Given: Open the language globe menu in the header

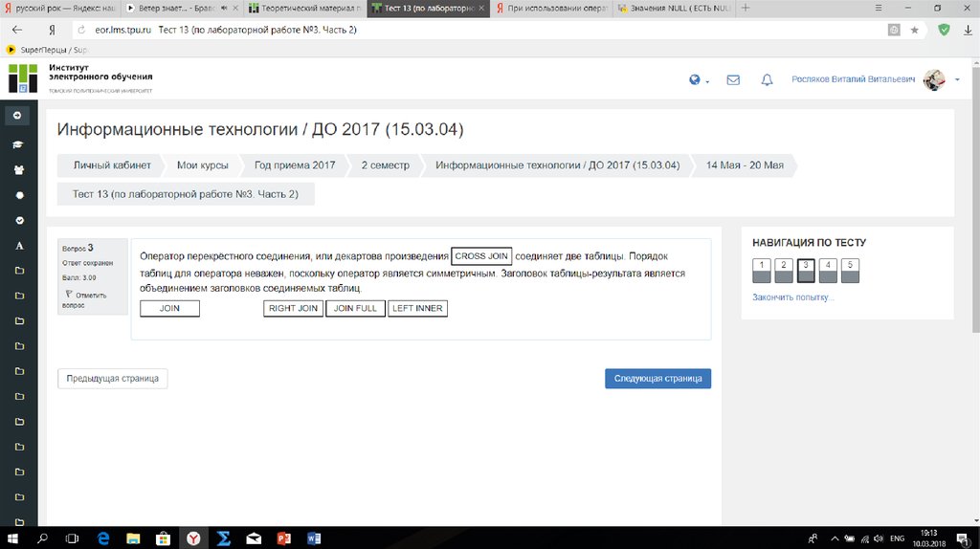Looking at the screenshot, I should [x=698, y=80].
